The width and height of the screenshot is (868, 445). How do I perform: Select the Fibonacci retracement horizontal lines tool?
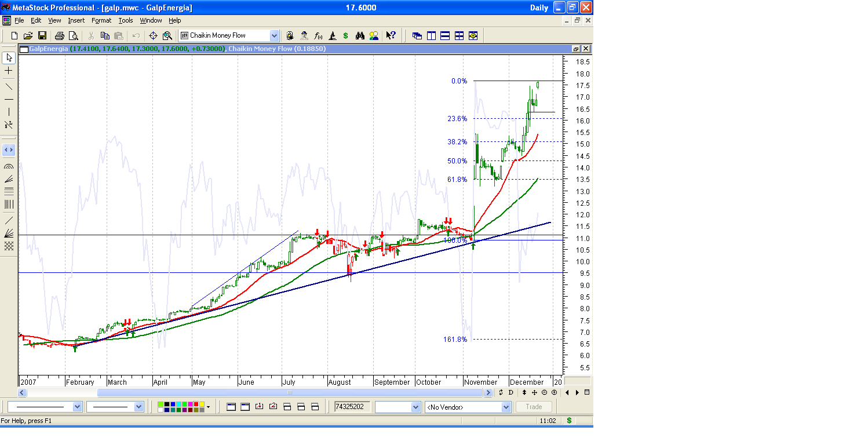[9, 191]
